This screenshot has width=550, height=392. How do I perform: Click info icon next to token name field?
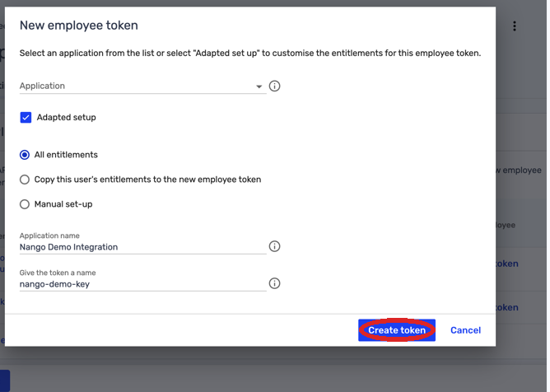pyautogui.click(x=274, y=283)
